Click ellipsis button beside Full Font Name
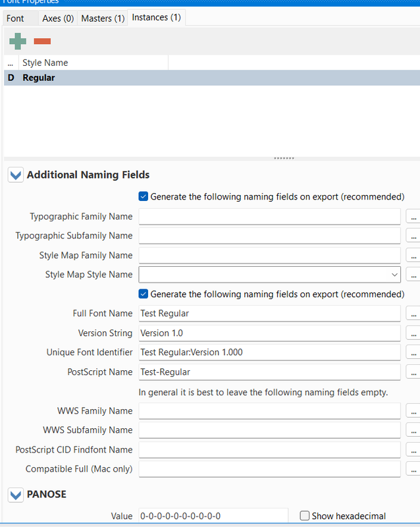 (413, 314)
